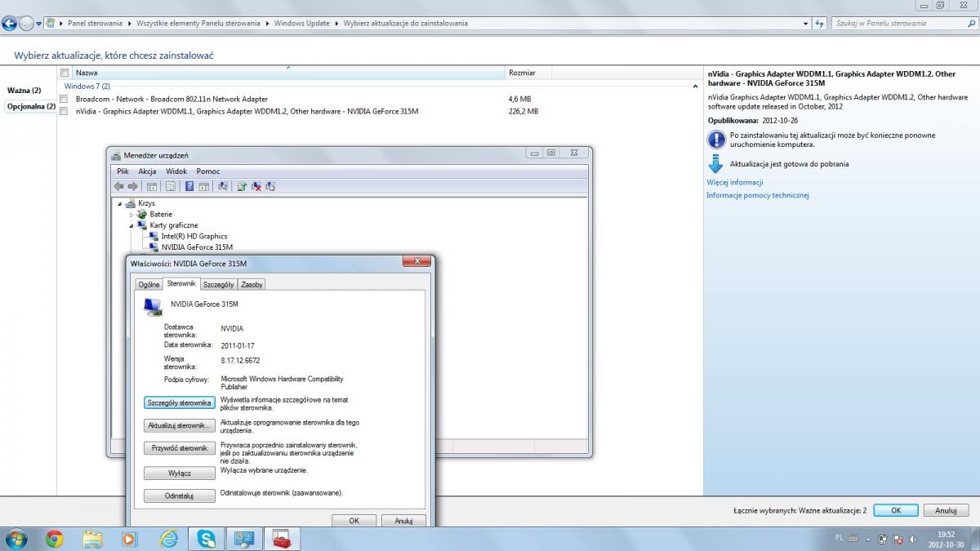Select NVIDIA GeForce 315M in device tree
Viewport: 980px width, 551px height.
(197, 247)
